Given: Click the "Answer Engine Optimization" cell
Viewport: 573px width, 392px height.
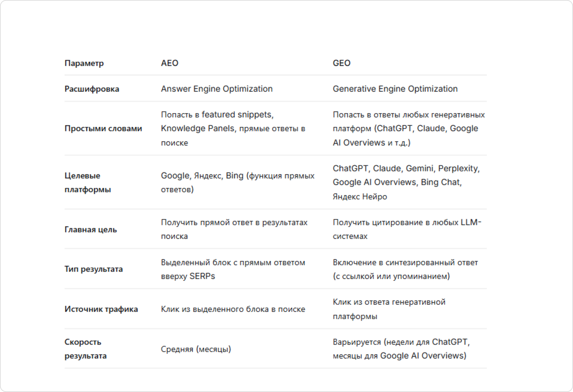Looking at the screenshot, I should coord(217,89).
